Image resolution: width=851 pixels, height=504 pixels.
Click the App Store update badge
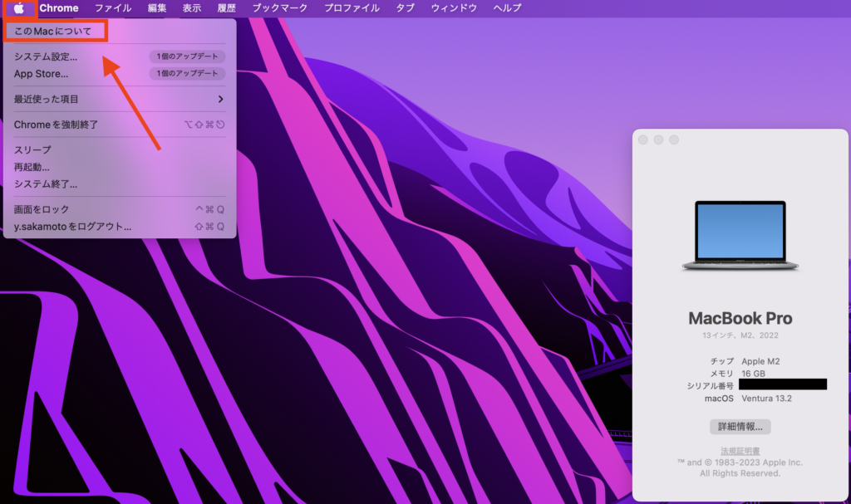(187, 73)
